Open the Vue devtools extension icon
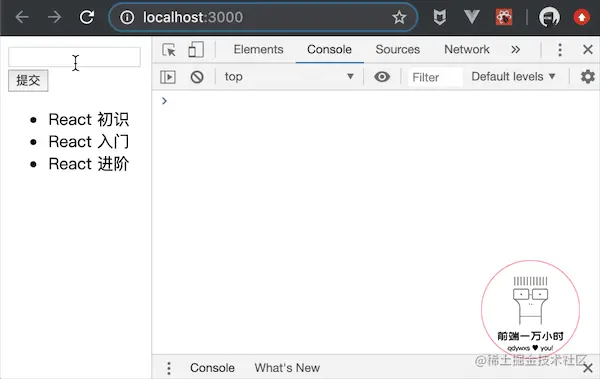Screen dimensions: 600x379 pyautogui.click(x=471, y=17)
